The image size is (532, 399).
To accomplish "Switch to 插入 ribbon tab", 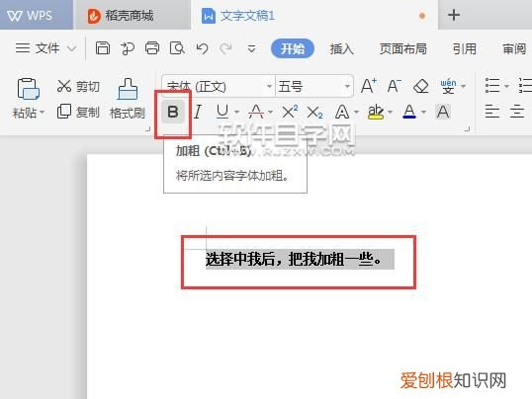I will [x=342, y=48].
